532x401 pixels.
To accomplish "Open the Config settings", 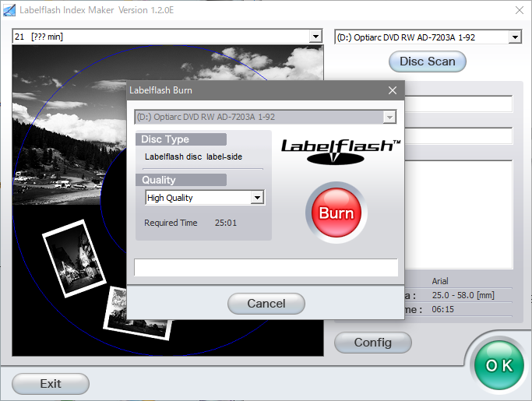I will click(372, 342).
